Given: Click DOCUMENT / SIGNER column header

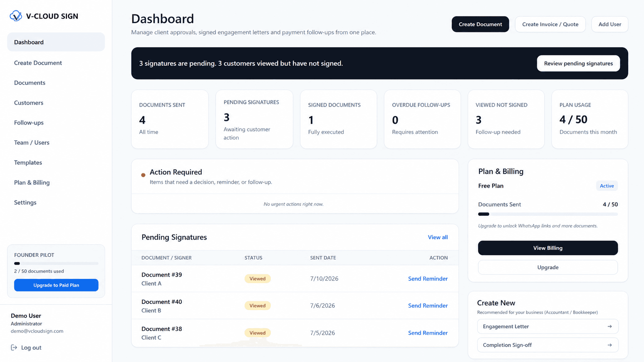Looking at the screenshot, I should (x=166, y=258).
